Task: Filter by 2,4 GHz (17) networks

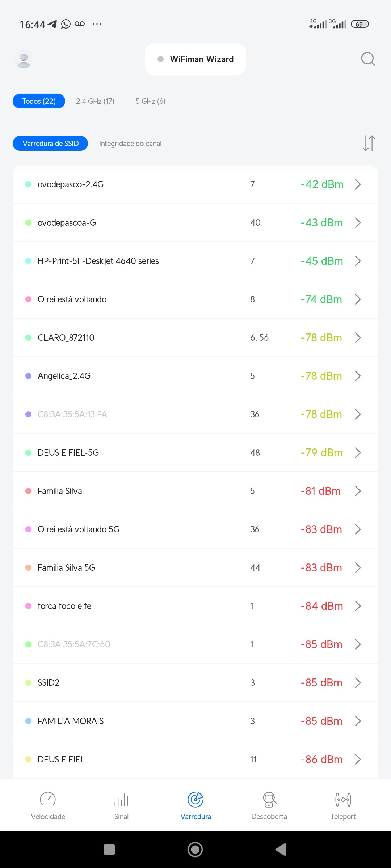Action: point(95,101)
